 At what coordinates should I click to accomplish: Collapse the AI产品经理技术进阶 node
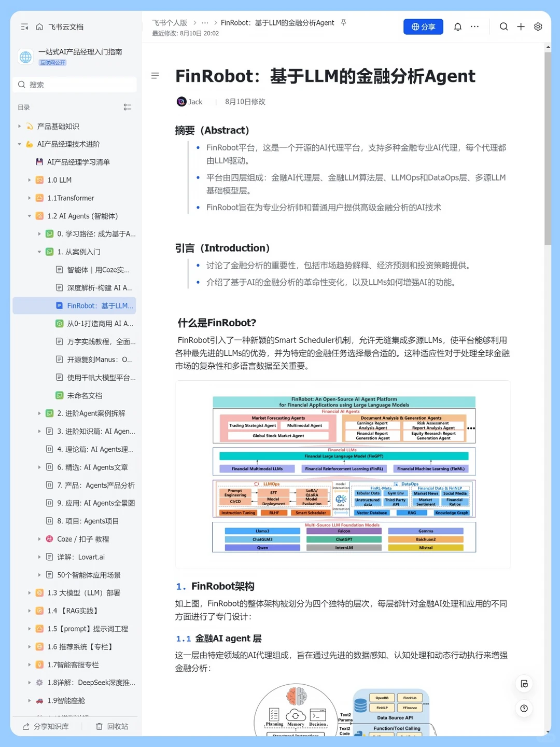coord(20,144)
